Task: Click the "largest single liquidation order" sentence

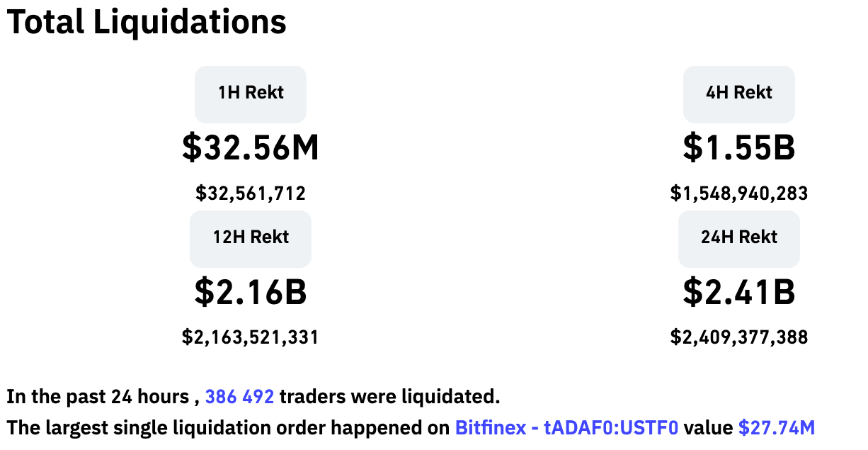Action: (x=227, y=428)
